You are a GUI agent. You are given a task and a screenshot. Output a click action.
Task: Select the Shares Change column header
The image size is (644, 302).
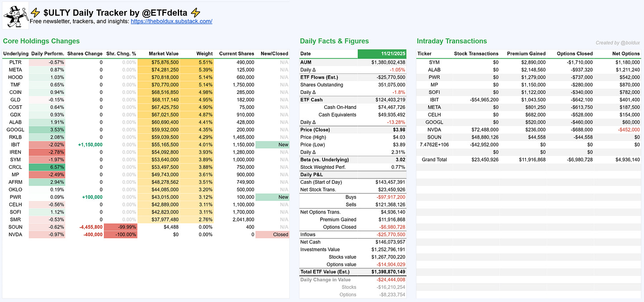click(x=85, y=54)
